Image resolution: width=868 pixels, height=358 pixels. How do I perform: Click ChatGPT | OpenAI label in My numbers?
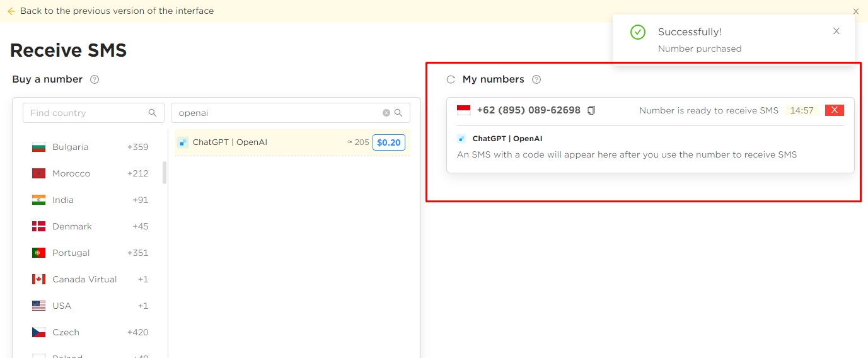(507, 139)
